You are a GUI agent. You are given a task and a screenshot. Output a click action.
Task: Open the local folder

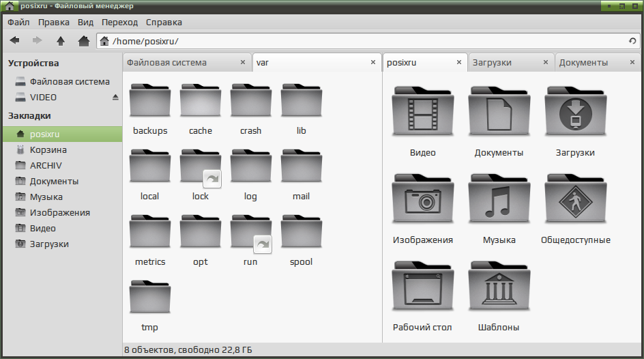(150, 166)
